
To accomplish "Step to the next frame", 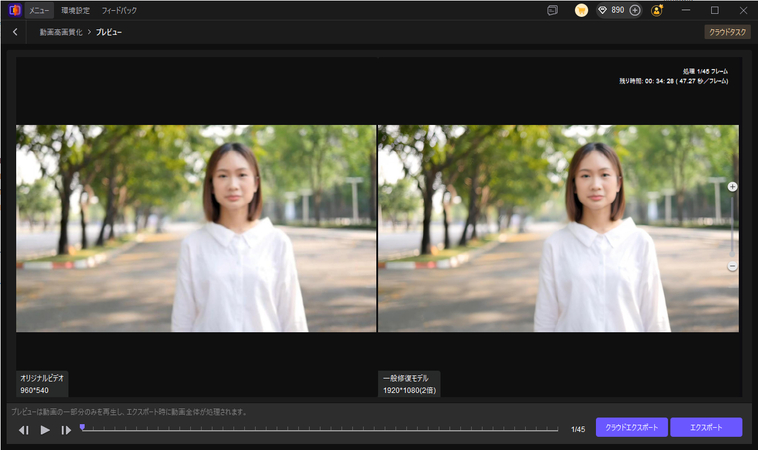I will pyautogui.click(x=66, y=430).
